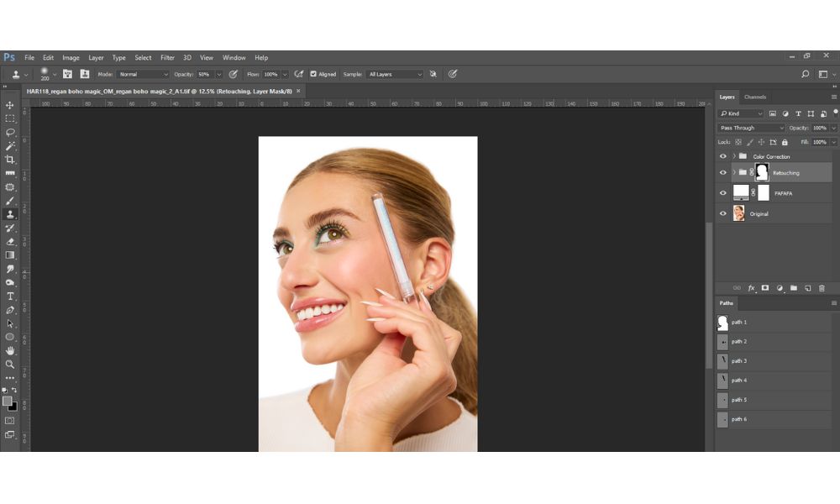The height and width of the screenshot is (504, 840).
Task: Click the foreground color swatch
Action: 7,402
